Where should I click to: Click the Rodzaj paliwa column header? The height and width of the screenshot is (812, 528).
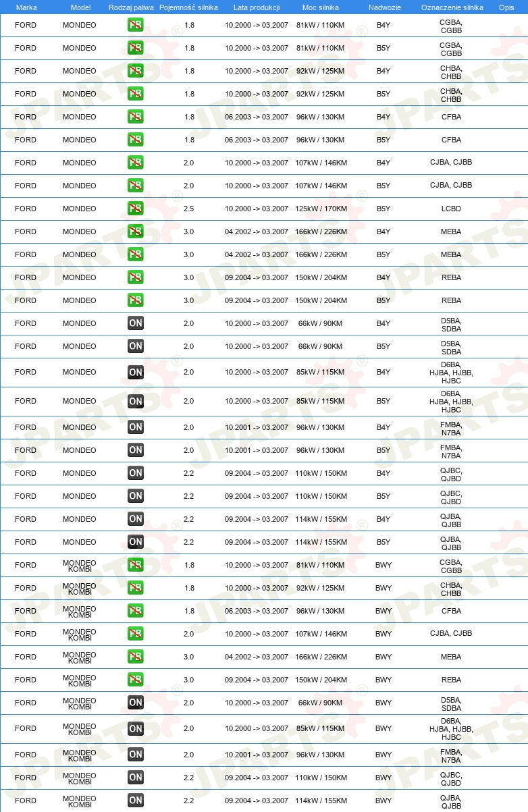[131, 7]
